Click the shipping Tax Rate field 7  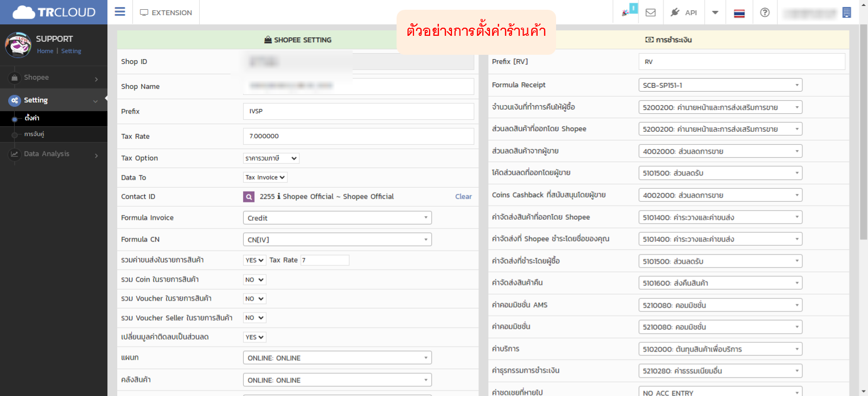click(325, 260)
